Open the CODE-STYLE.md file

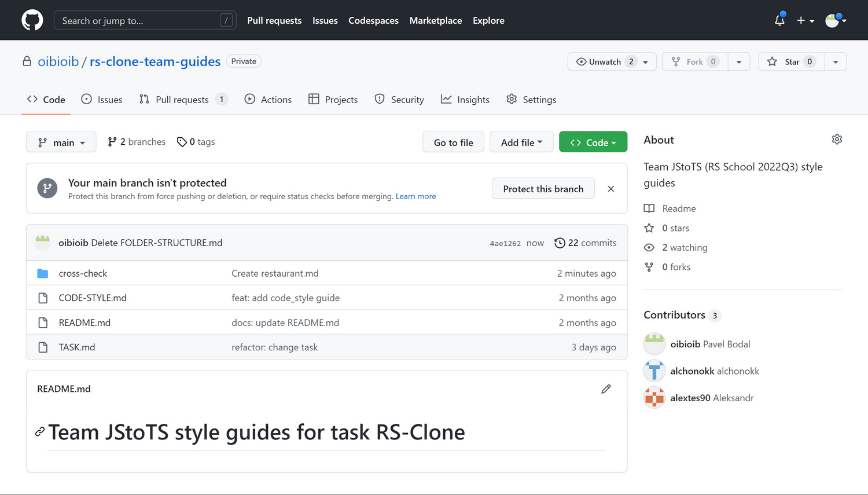click(x=93, y=298)
